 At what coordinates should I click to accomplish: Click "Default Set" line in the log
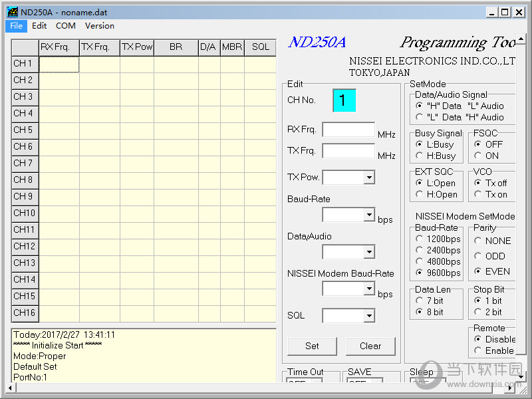coord(35,366)
